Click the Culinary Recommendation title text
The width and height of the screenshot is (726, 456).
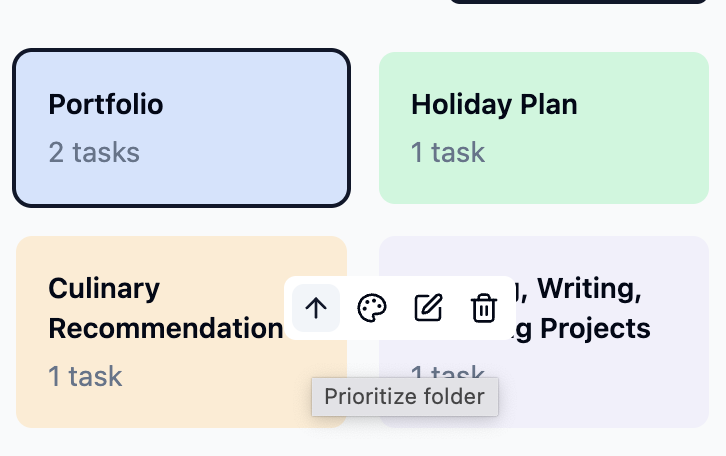click(x=165, y=308)
